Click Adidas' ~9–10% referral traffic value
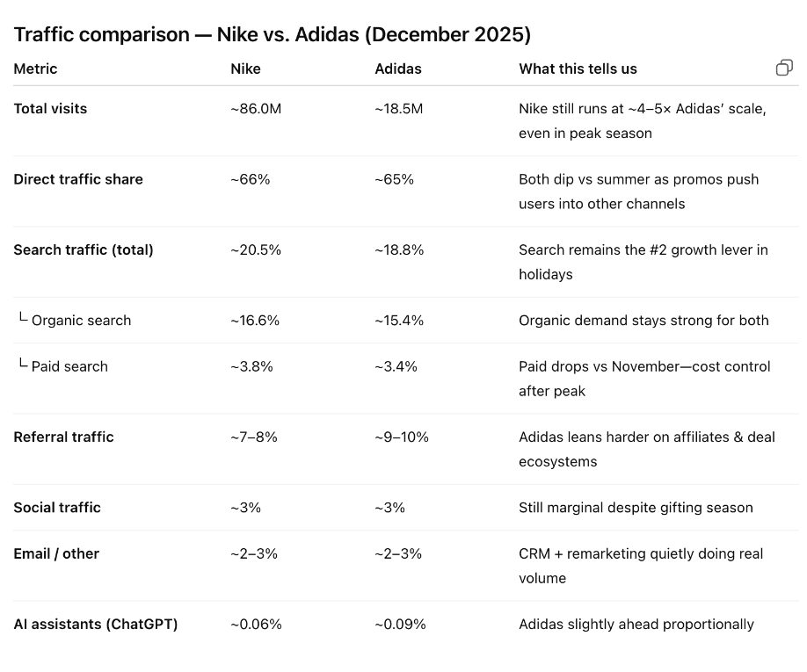Viewport: 807px width, 672px height. coord(402,437)
